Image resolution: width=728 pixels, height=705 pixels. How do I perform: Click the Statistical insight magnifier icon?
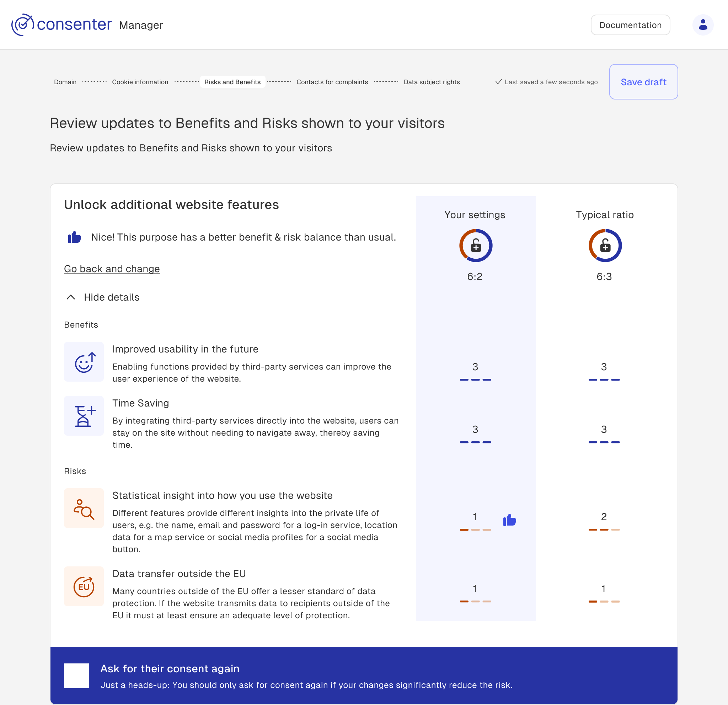click(84, 508)
